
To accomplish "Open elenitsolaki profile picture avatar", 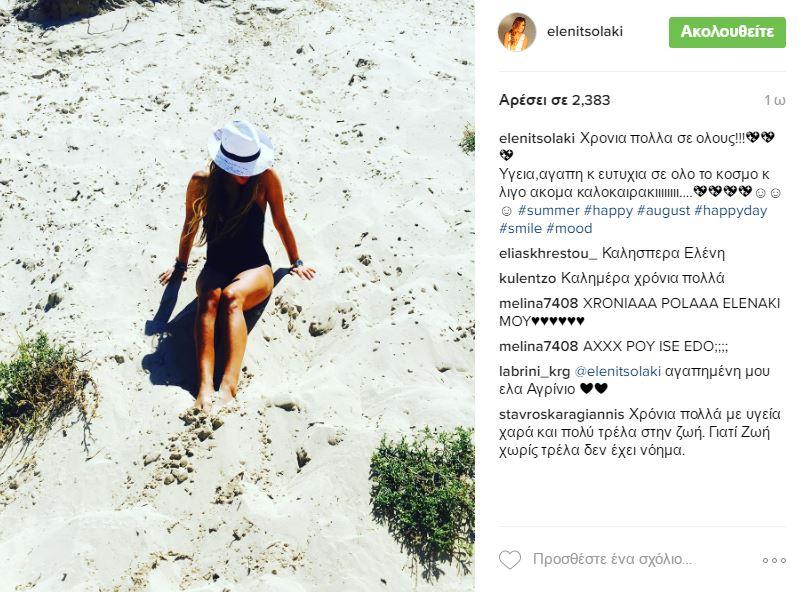I will click(517, 32).
